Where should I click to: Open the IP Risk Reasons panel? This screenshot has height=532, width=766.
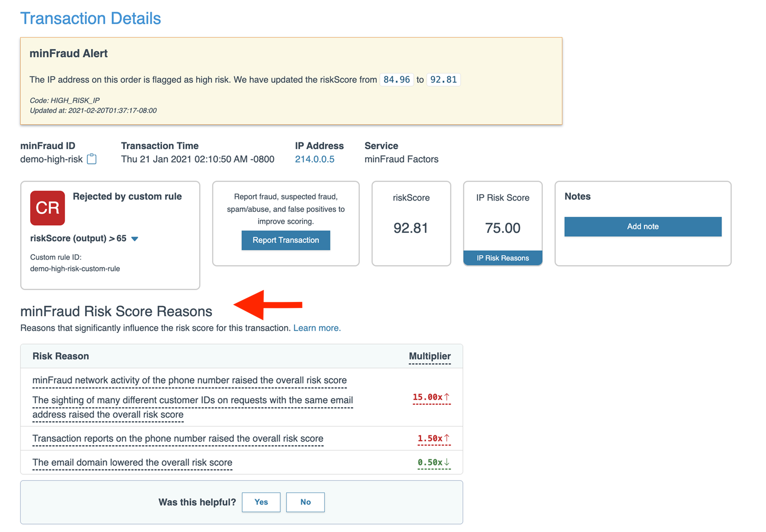point(502,258)
